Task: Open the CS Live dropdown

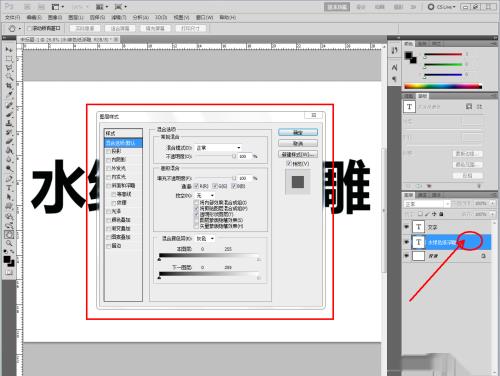Action: coord(442,7)
